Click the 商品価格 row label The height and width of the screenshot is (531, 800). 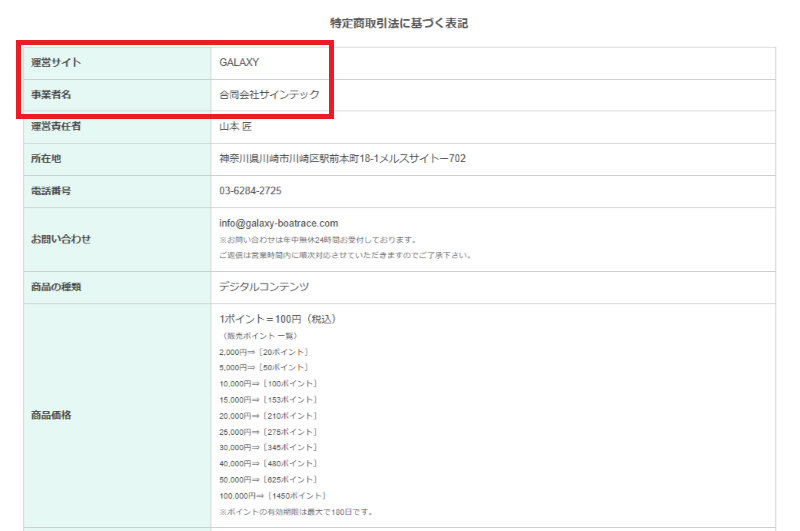(x=52, y=415)
